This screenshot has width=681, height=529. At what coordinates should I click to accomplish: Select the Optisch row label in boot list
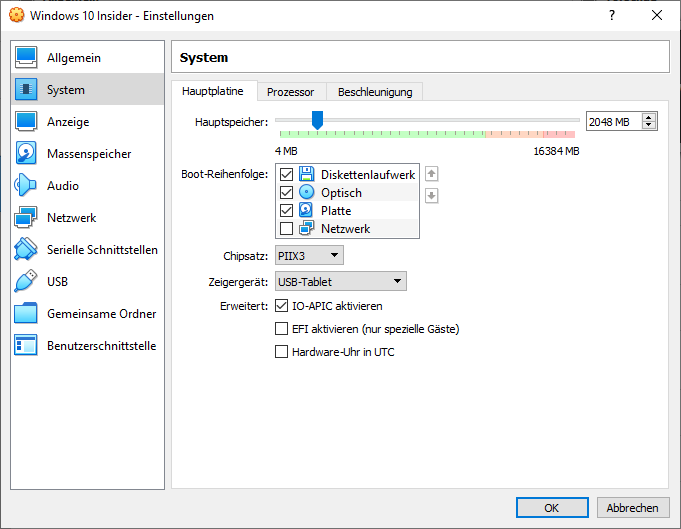coord(341,192)
